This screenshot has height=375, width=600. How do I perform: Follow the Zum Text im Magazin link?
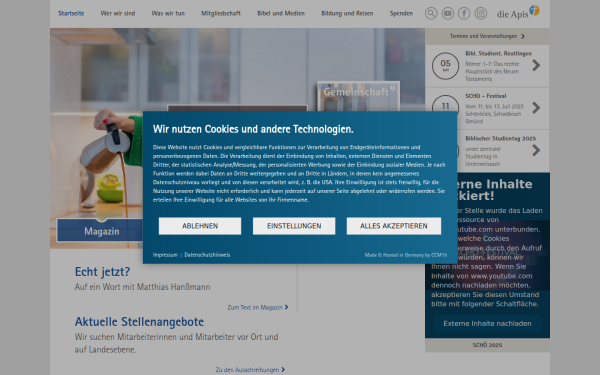258,307
